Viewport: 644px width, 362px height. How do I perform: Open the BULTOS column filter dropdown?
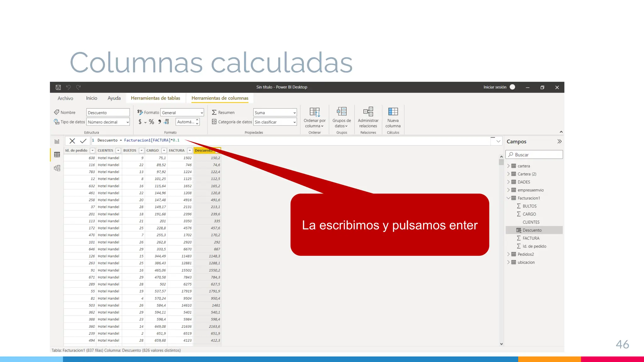pyautogui.click(x=142, y=151)
